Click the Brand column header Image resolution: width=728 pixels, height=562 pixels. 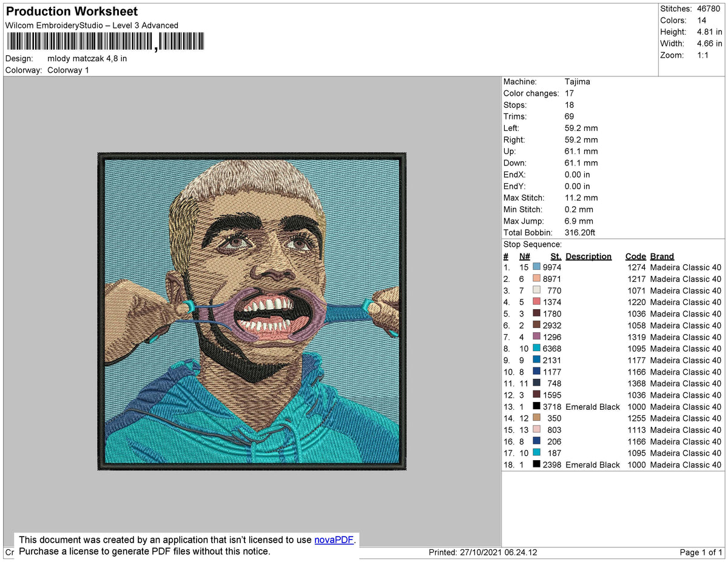coord(662,256)
